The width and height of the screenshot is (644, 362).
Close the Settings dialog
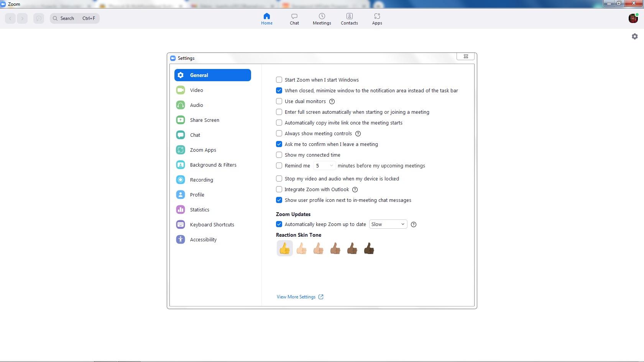click(466, 56)
